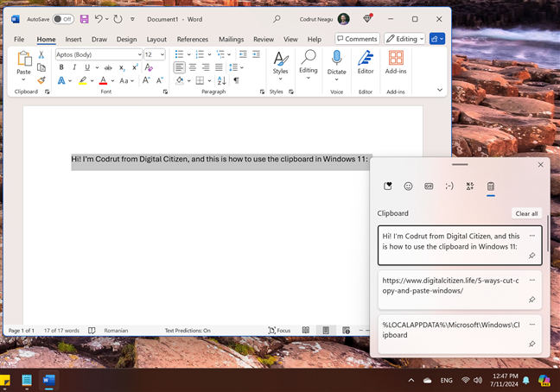Apply red font color button
Viewport: 560px width, 392px height.
pos(103,80)
